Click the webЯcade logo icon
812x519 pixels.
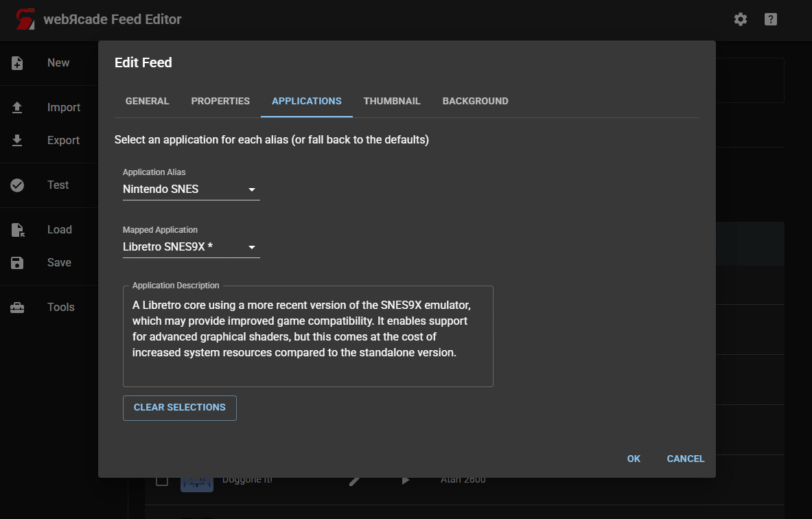pyautogui.click(x=25, y=19)
